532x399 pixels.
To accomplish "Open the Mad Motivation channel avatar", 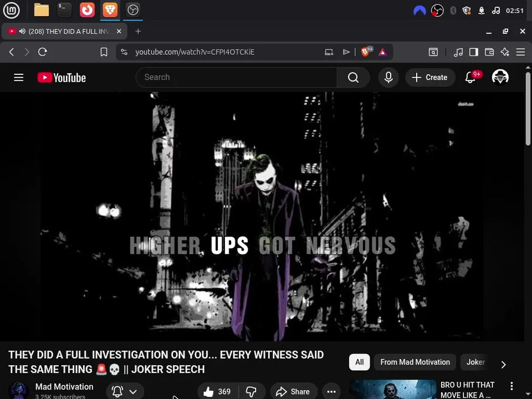I will [18, 391].
